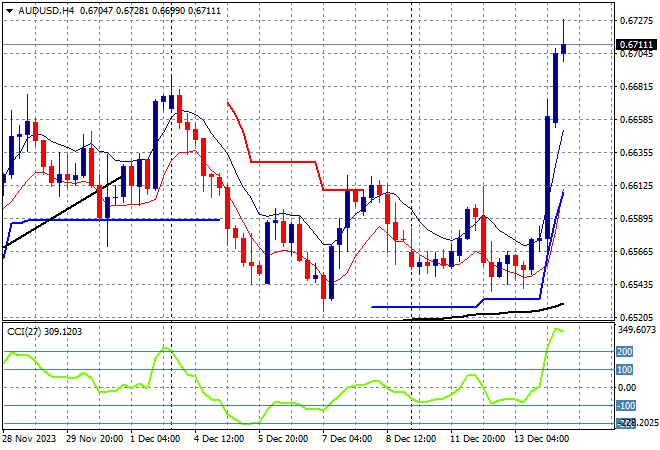
Task: Click the 100 level label in CCI panel
Action: point(625,370)
